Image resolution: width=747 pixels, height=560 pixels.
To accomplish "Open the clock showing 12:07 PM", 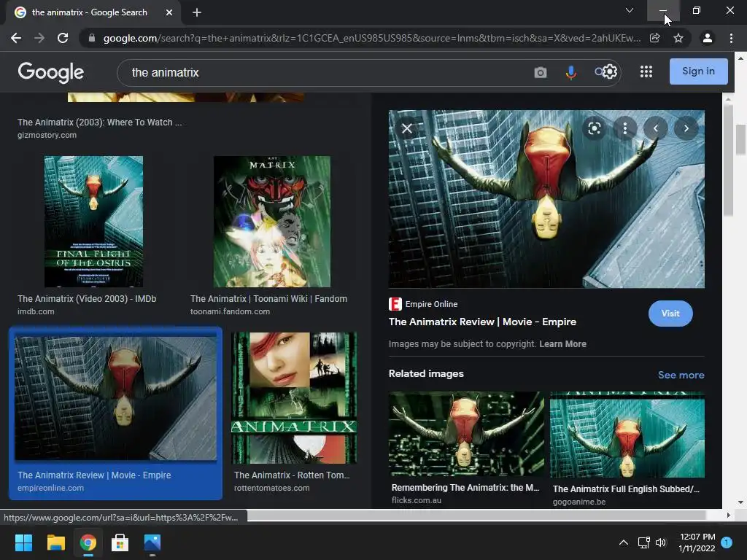I will coord(697,542).
